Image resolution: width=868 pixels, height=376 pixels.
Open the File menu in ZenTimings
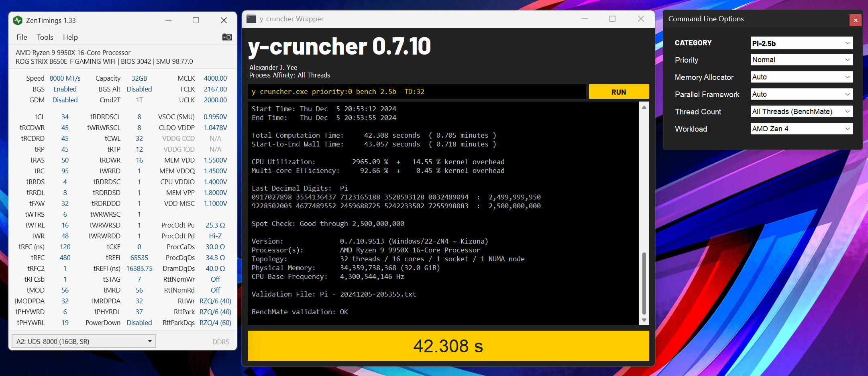22,37
